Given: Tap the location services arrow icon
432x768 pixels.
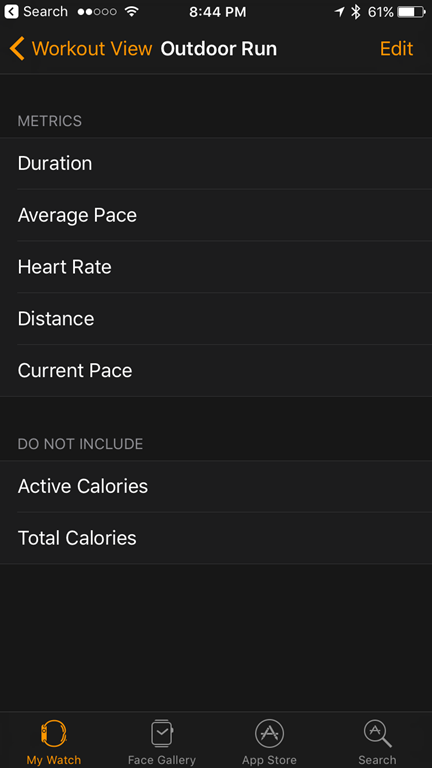Looking at the screenshot, I should pos(339,12).
